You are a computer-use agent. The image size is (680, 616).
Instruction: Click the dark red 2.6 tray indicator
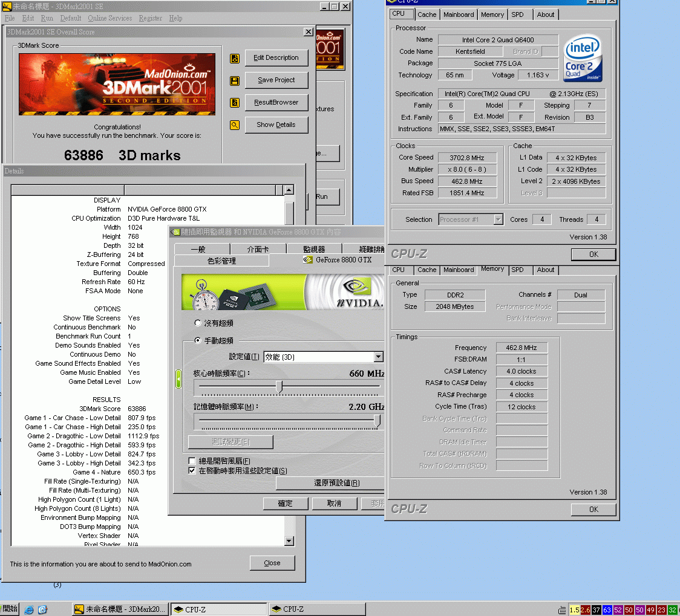pos(586,610)
